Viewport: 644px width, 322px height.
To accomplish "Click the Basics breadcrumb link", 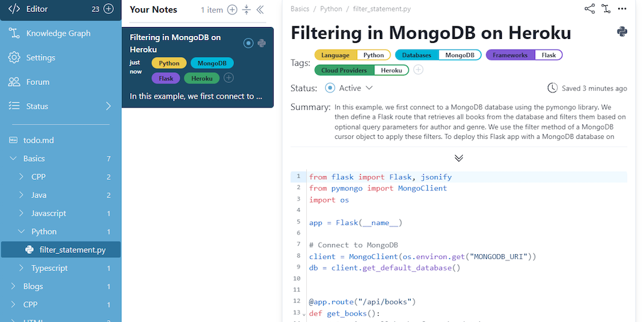I will pos(300,9).
